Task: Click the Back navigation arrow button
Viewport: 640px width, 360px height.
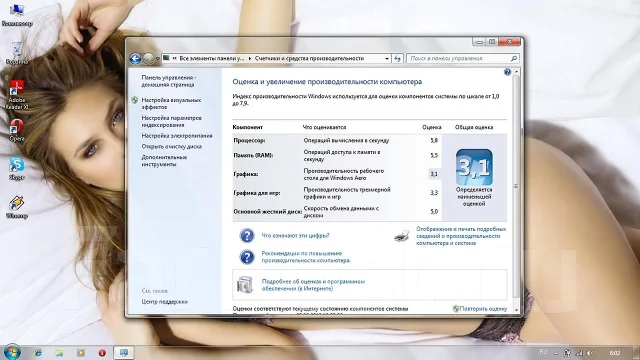Action: point(135,59)
